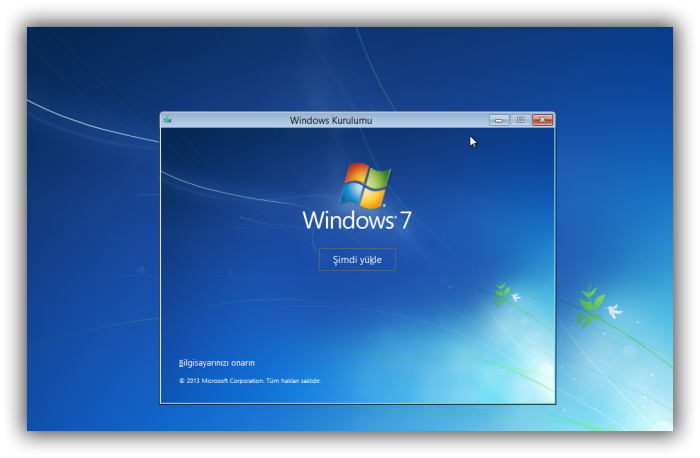
Task: Click the setup icon in the title bar
Action: pos(168,120)
